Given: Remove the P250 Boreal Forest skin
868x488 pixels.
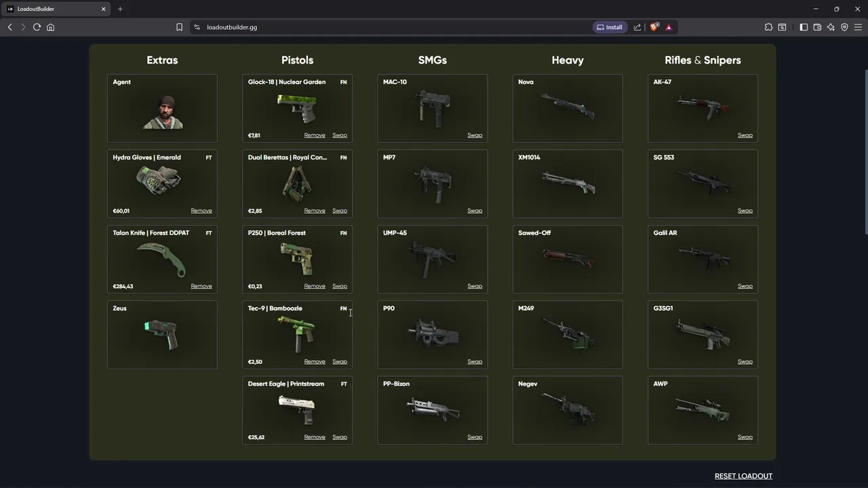Looking at the screenshot, I should [x=315, y=286].
